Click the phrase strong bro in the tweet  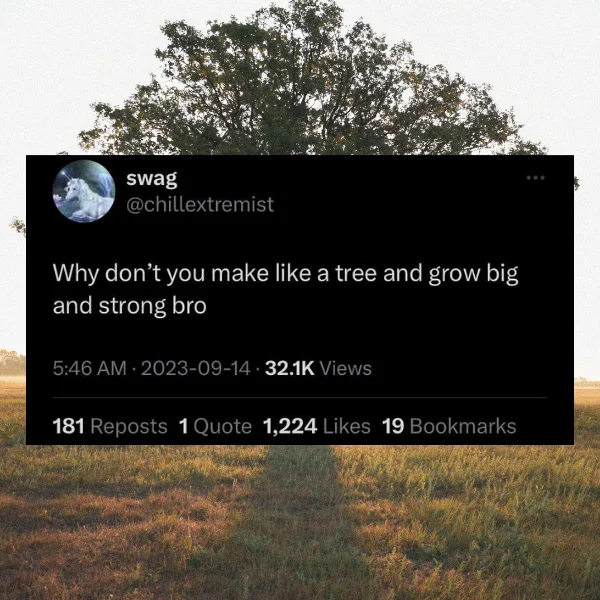pos(152,307)
